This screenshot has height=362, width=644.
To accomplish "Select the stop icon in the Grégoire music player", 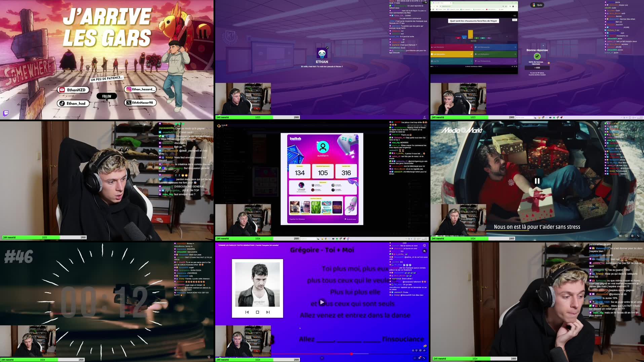I will [x=258, y=312].
